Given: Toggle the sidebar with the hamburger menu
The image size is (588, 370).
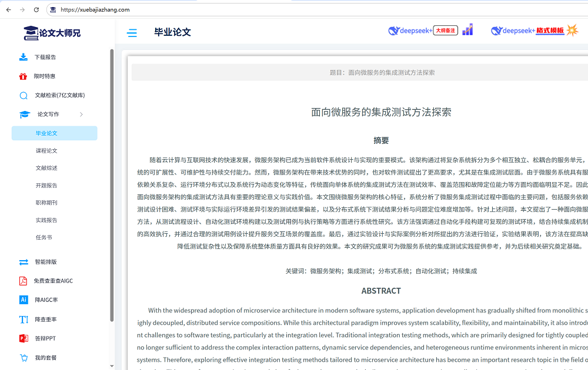Looking at the screenshot, I should [x=132, y=33].
